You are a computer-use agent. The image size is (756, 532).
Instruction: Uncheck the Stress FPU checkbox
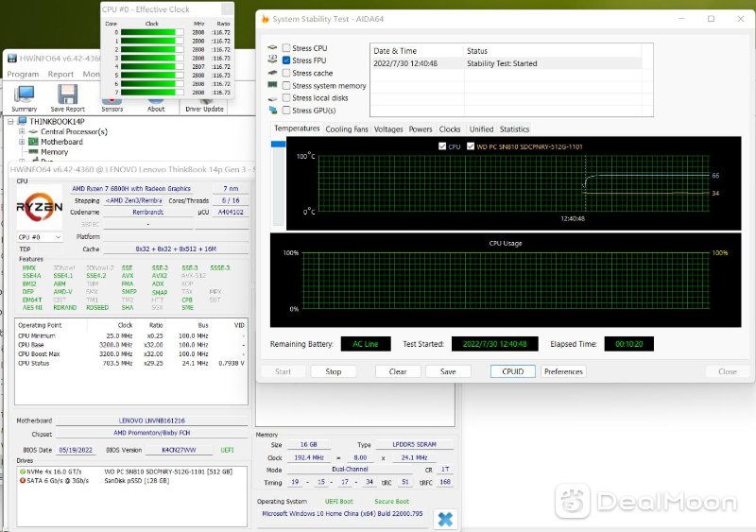pyautogui.click(x=286, y=60)
